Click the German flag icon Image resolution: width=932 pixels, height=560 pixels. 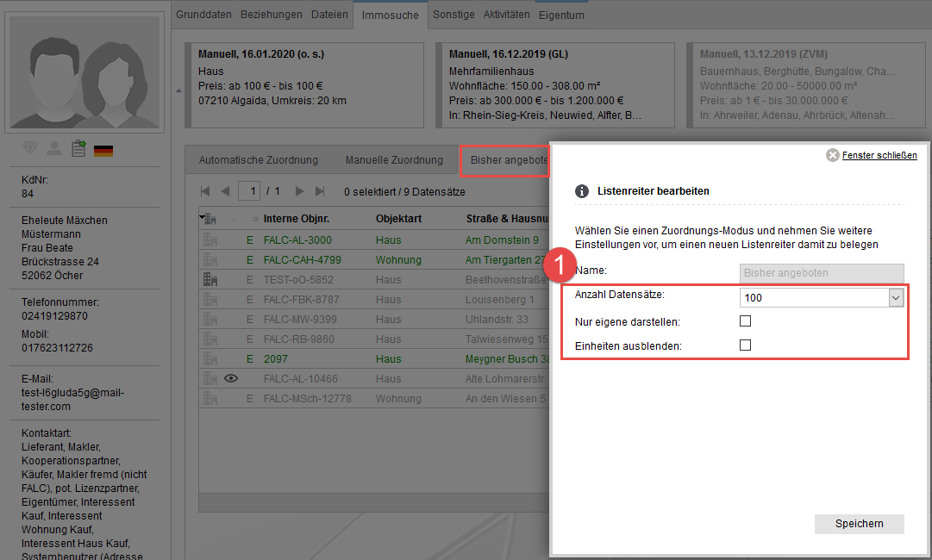click(103, 151)
